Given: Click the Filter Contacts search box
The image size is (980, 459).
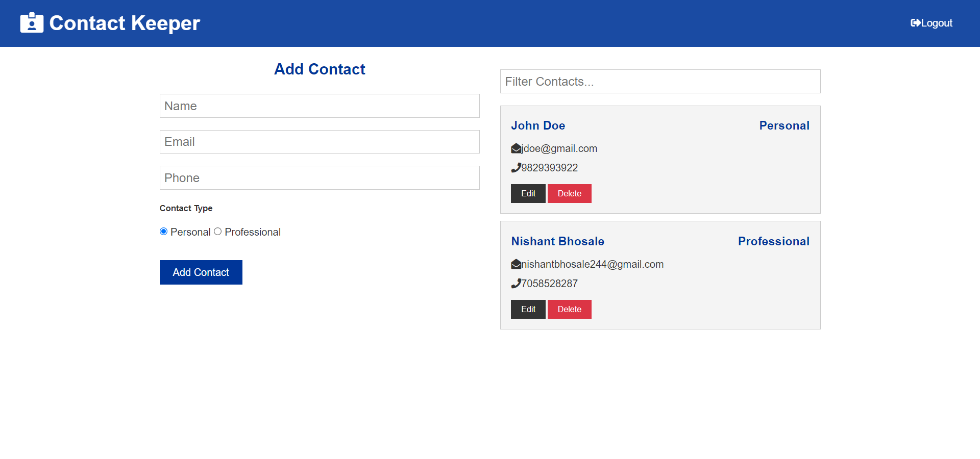Looking at the screenshot, I should (x=660, y=82).
